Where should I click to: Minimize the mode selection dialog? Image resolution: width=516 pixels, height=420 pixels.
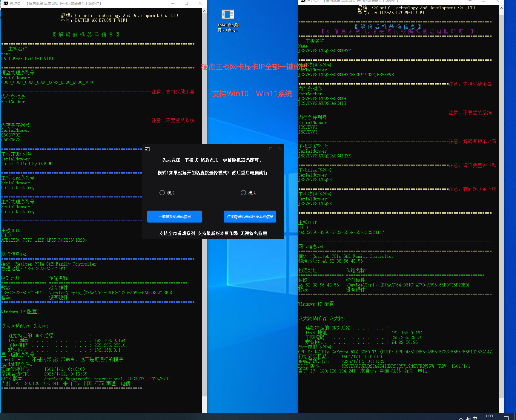pyautogui.click(x=262, y=149)
